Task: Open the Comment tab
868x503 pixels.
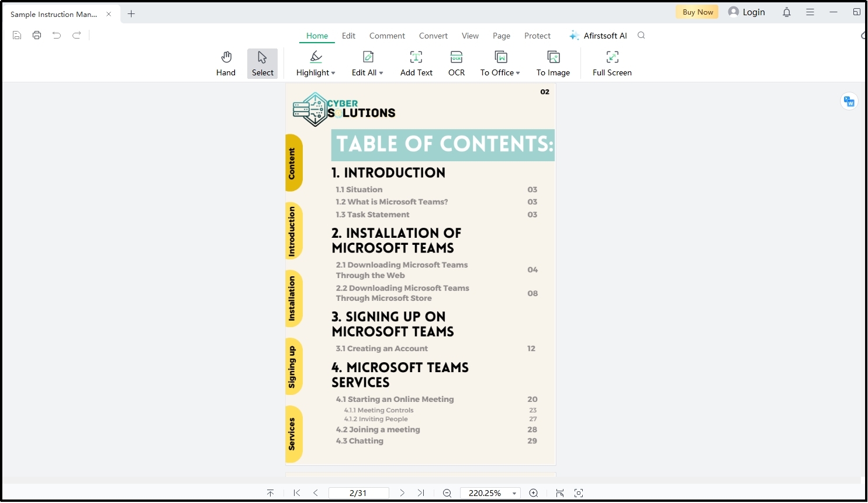Action: point(387,36)
